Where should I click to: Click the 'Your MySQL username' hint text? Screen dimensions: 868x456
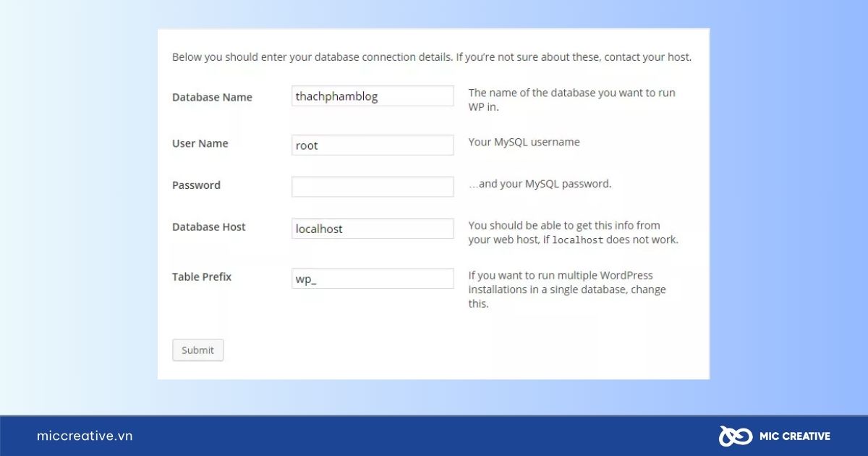pos(524,142)
